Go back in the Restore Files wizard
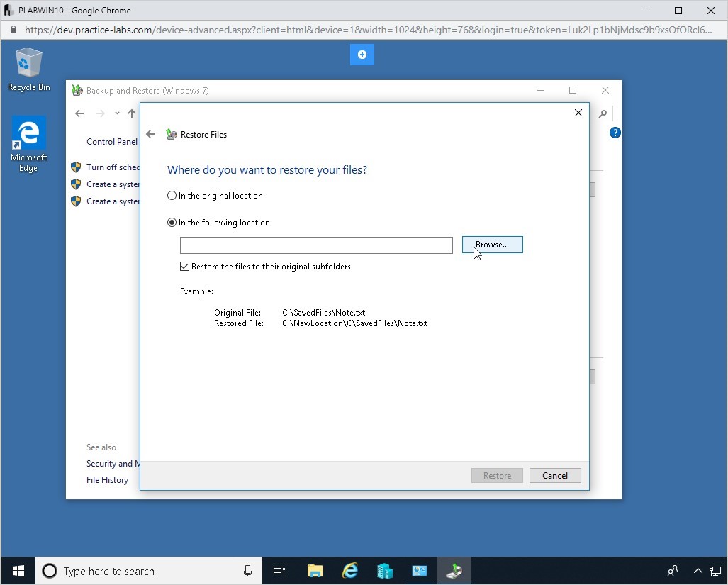Image resolution: width=728 pixels, height=585 pixels. 150,134
